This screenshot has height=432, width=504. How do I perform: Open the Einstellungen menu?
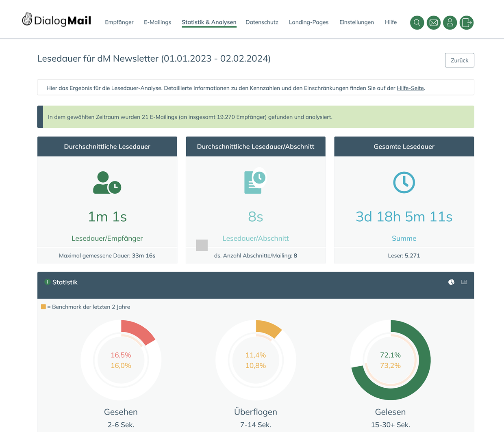click(356, 22)
